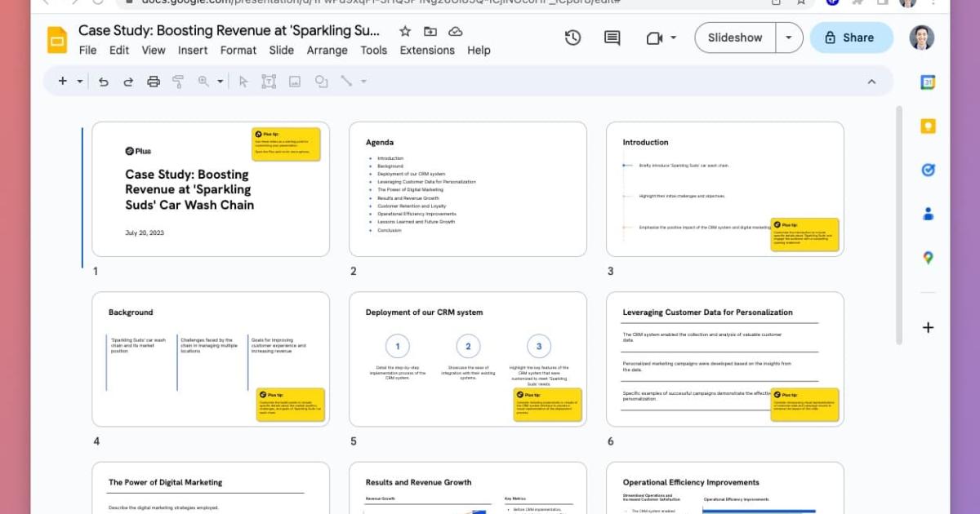Open Slideshow presenter options dropdown
This screenshot has height=514, width=980.
click(788, 38)
